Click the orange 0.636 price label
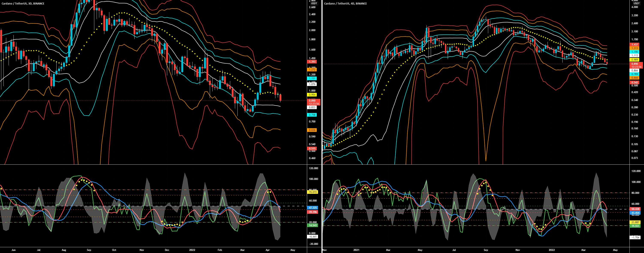 click(x=312, y=130)
